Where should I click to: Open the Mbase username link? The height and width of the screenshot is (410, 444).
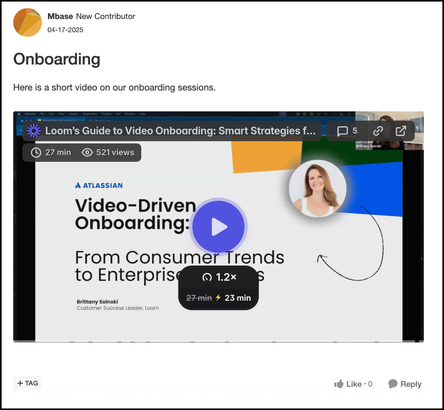pyautogui.click(x=60, y=16)
